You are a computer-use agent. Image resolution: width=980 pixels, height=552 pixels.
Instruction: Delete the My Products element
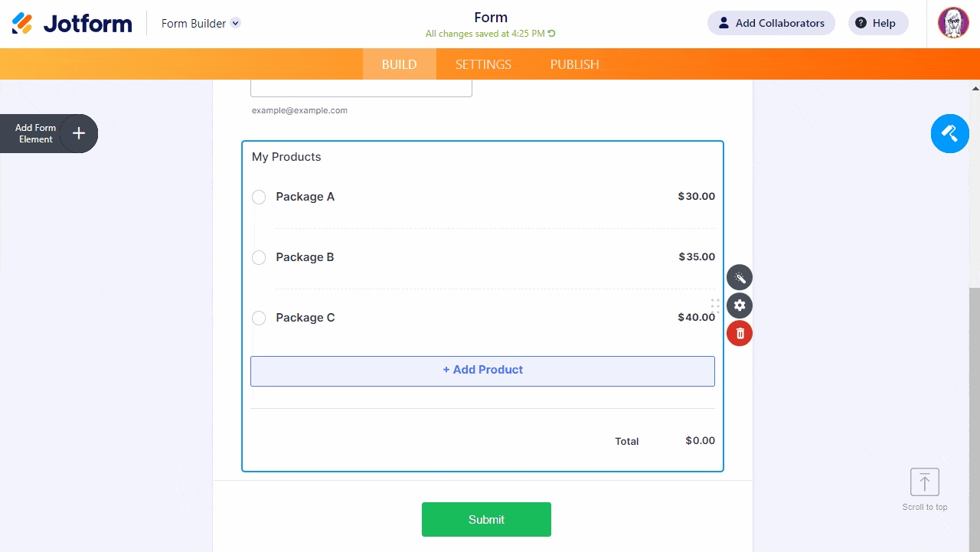(x=740, y=333)
